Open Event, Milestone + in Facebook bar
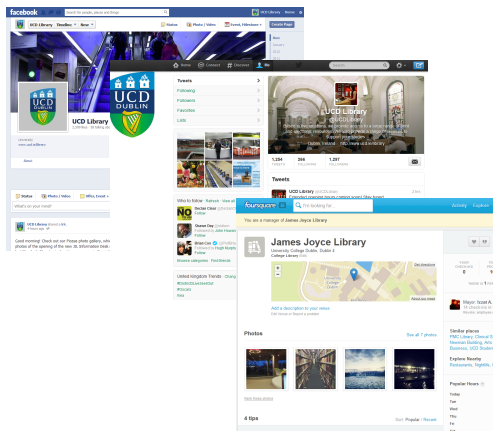 (243, 25)
